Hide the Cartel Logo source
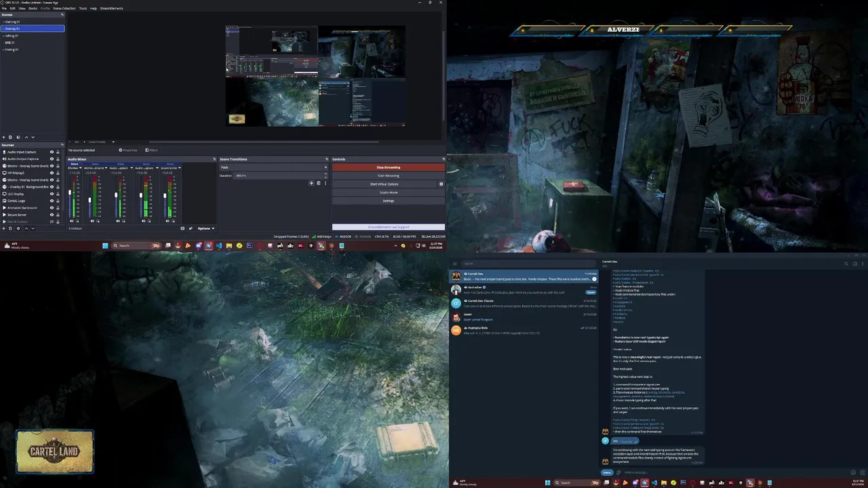The width and height of the screenshot is (868, 488). tap(52, 201)
